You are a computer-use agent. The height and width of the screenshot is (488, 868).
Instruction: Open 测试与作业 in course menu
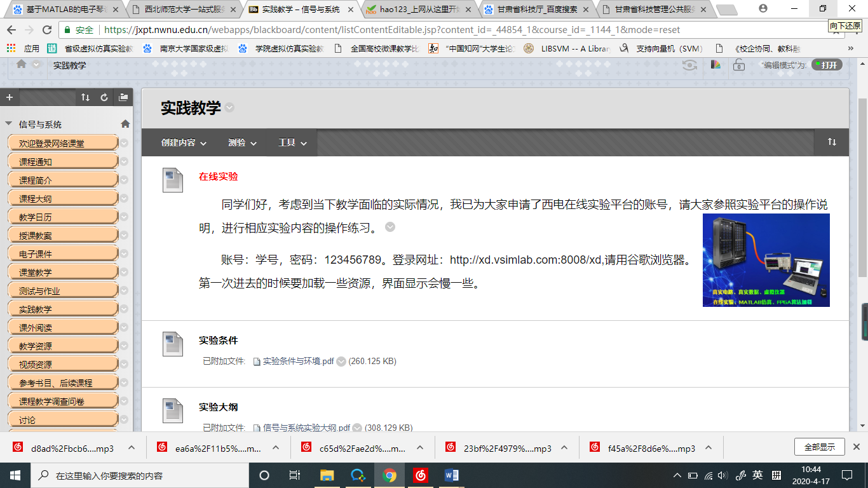pyautogui.click(x=39, y=291)
